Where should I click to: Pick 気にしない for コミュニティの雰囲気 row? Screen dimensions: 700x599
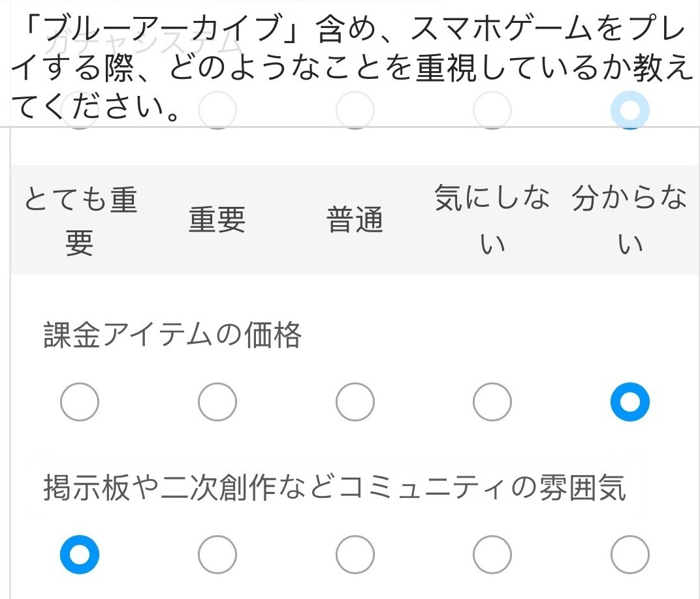pyautogui.click(x=492, y=555)
